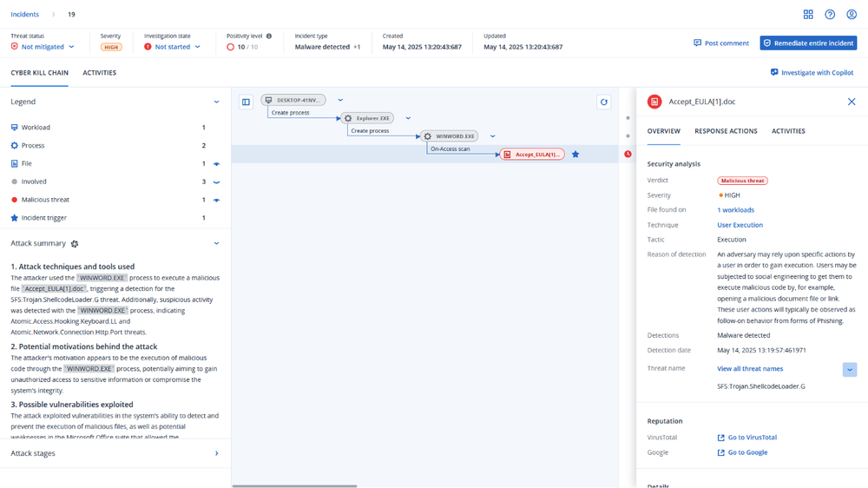Switch to the Cyber Kill Chain tab
Image resolution: width=868 pixels, height=488 pixels.
pyautogui.click(x=39, y=73)
